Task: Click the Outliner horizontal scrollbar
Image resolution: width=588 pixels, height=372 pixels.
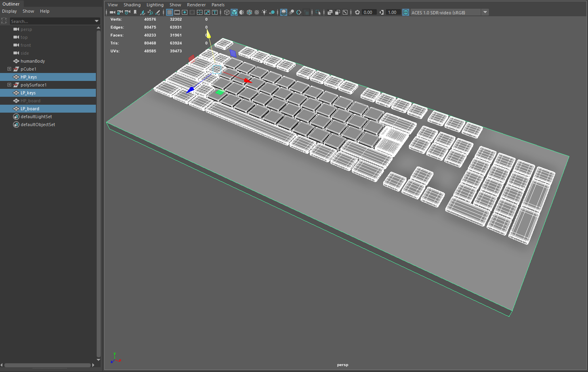Action: 48,365
